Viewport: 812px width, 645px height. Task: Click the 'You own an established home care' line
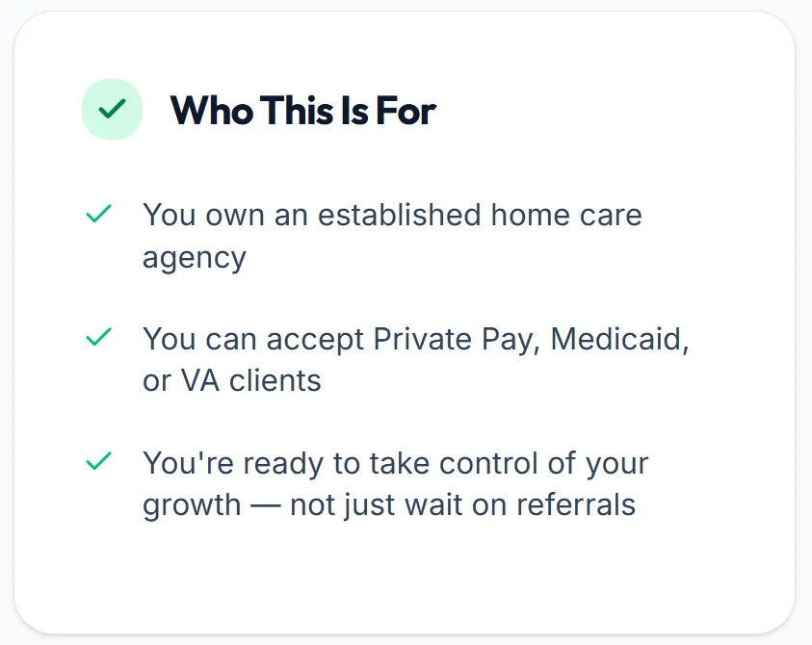click(392, 215)
